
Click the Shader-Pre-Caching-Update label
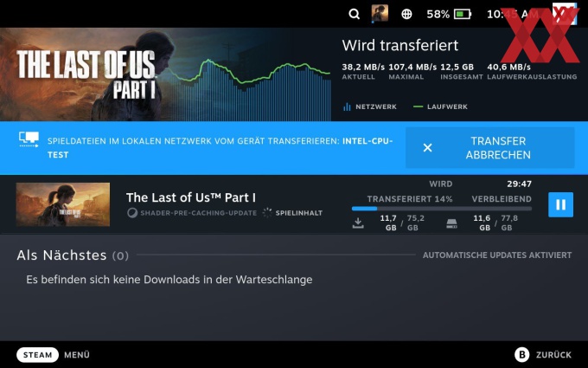pyautogui.click(x=198, y=213)
